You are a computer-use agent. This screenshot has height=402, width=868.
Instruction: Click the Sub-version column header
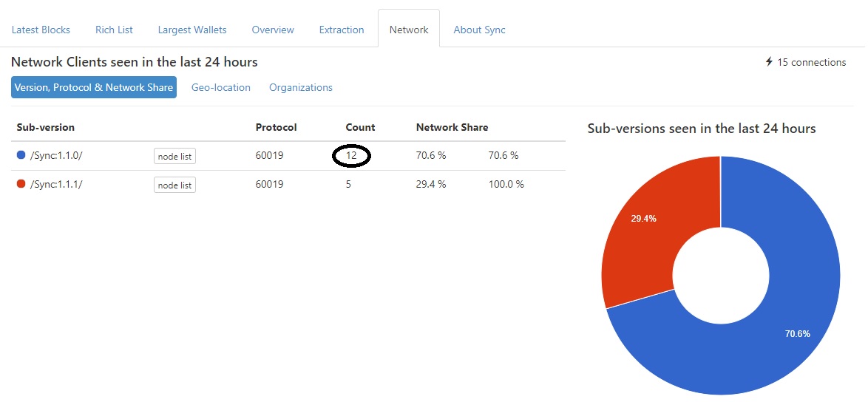pyautogui.click(x=45, y=127)
